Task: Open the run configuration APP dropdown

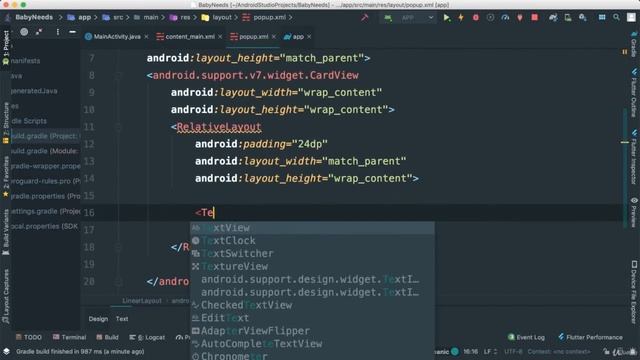Action: 409,18
